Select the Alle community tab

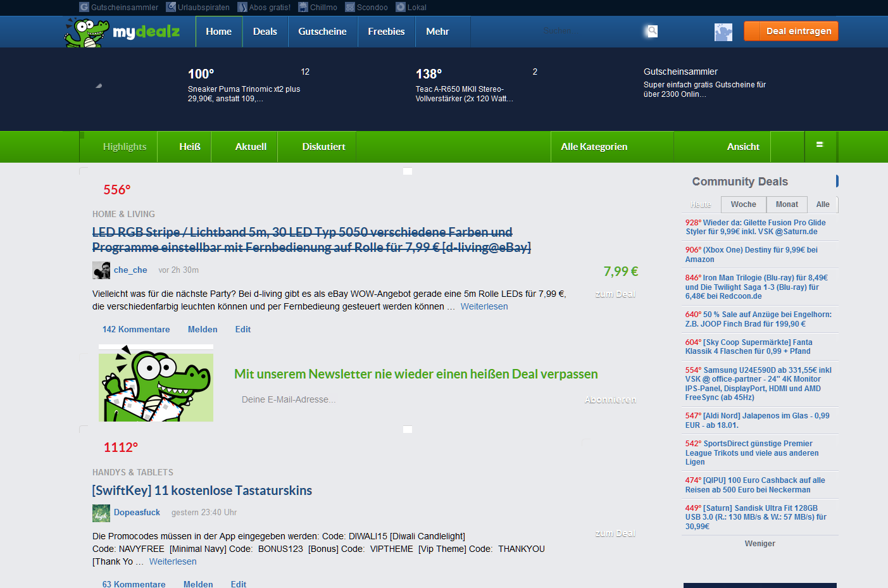click(823, 204)
